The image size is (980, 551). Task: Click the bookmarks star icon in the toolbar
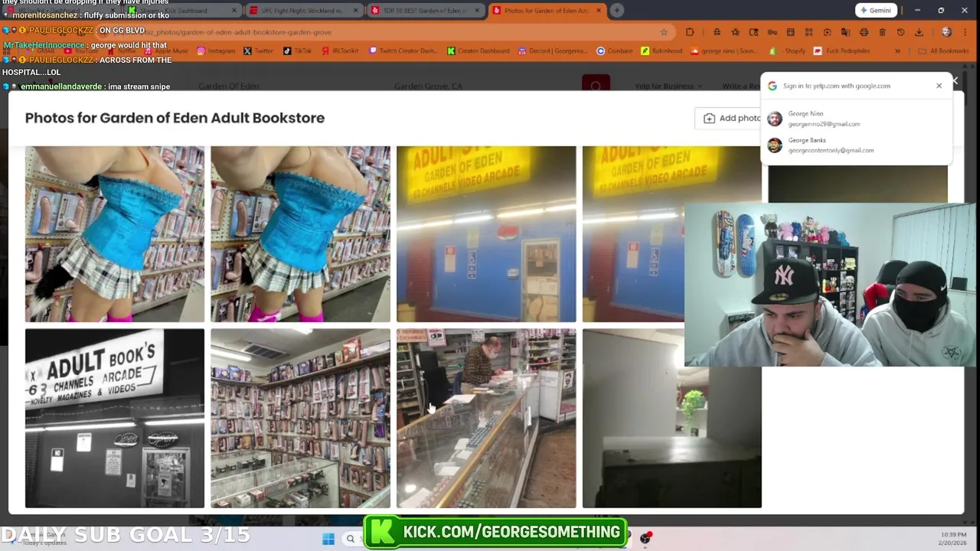735,32
